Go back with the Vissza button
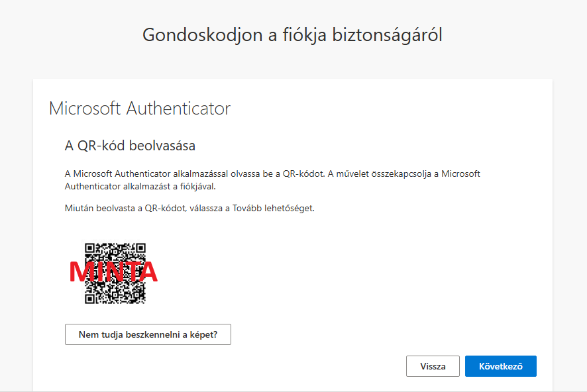This screenshot has height=392, width=587. [x=433, y=366]
